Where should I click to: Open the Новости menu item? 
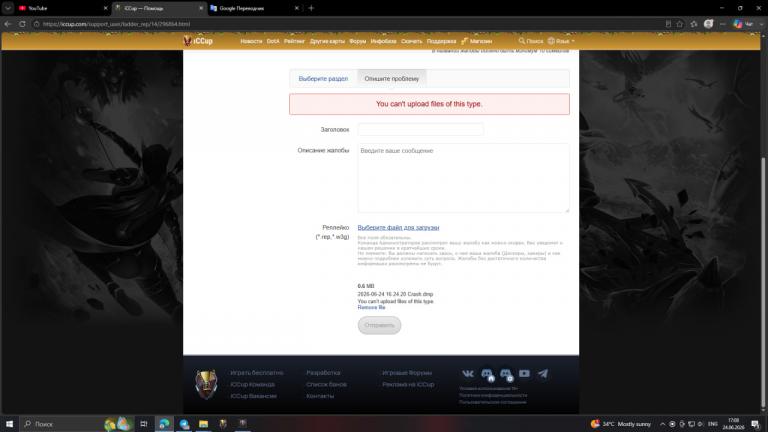click(x=251, y=41)
